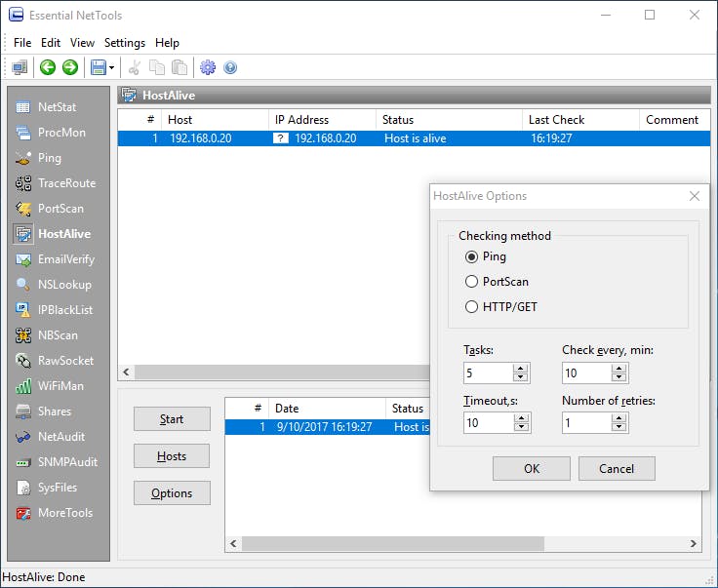Decrease Check every min value
The width and height of the screenshot is (718, 588).
click(619, 377)
